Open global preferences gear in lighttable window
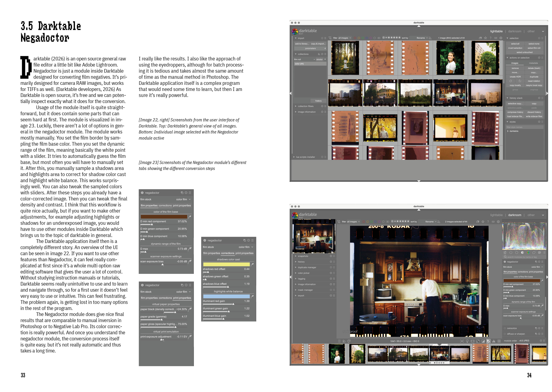The width and height of the screenshot is (552, 392). pos(501,38)
